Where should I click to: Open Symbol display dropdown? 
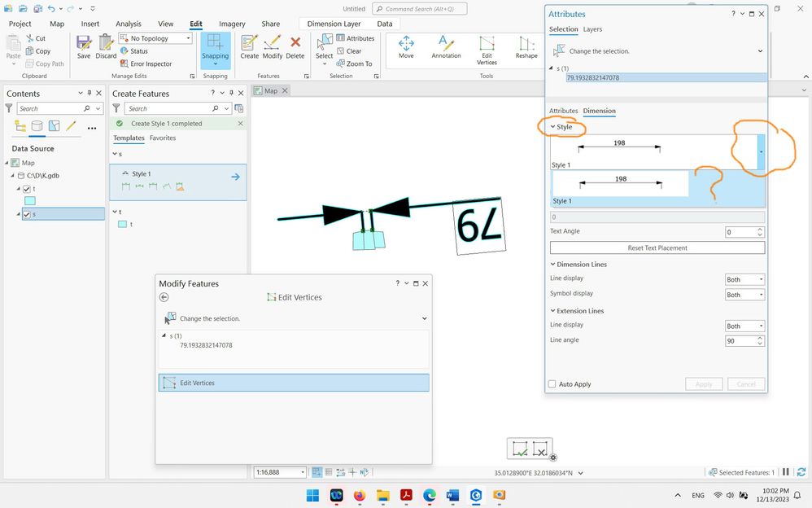(744, 295)
